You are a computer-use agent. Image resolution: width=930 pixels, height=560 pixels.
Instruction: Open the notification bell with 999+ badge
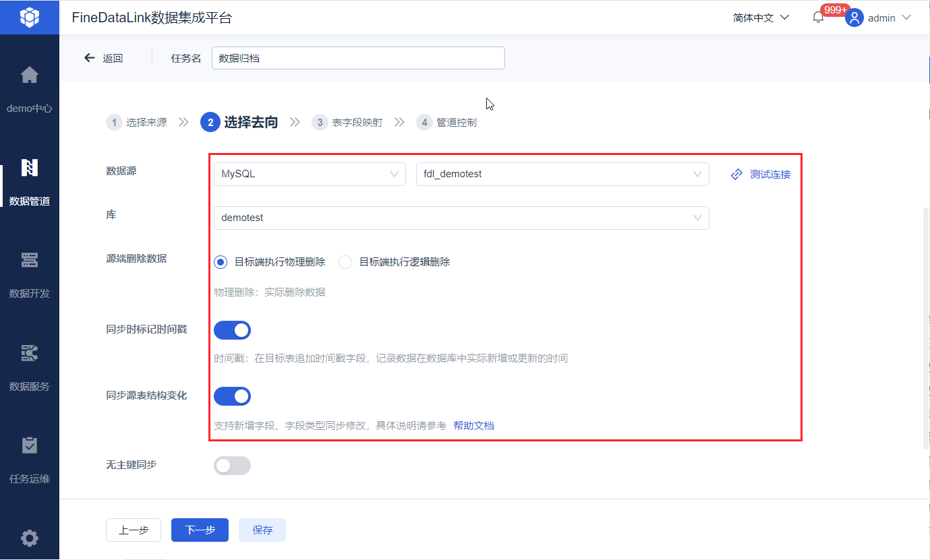tap(818, 18)
